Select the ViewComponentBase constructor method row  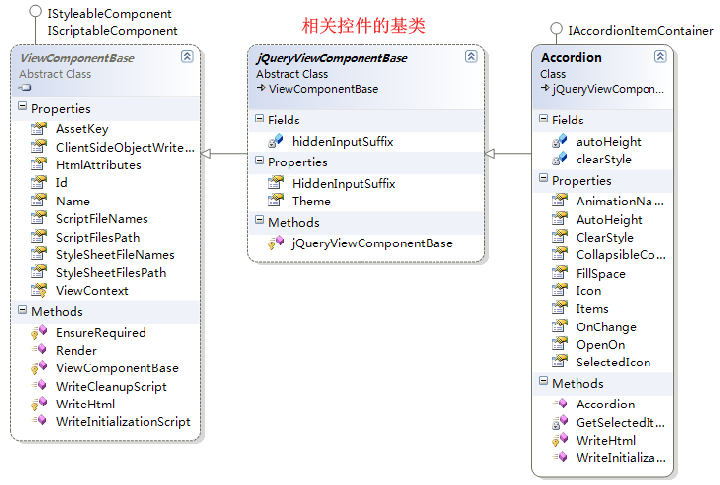pyautogui.click(x=106, y=368)
